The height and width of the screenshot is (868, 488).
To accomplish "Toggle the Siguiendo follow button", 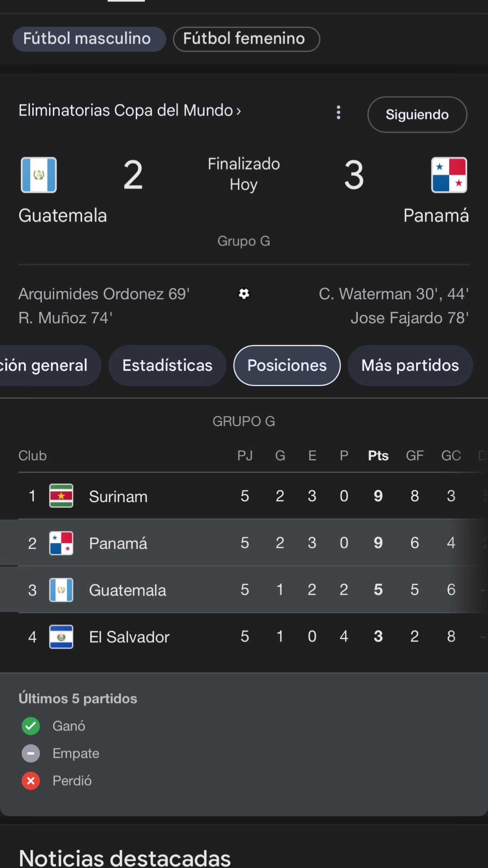I will (417, 114).
